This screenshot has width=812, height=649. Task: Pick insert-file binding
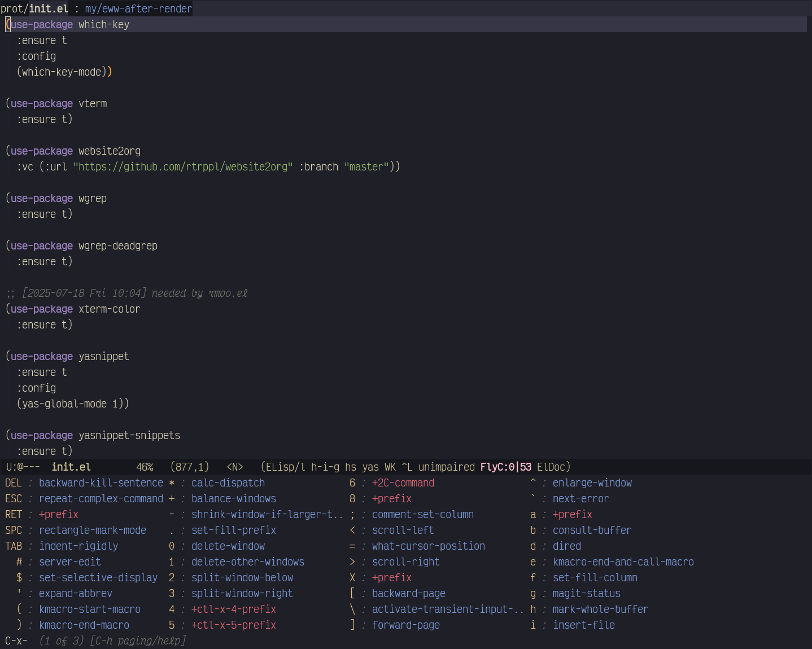[584, 625]
